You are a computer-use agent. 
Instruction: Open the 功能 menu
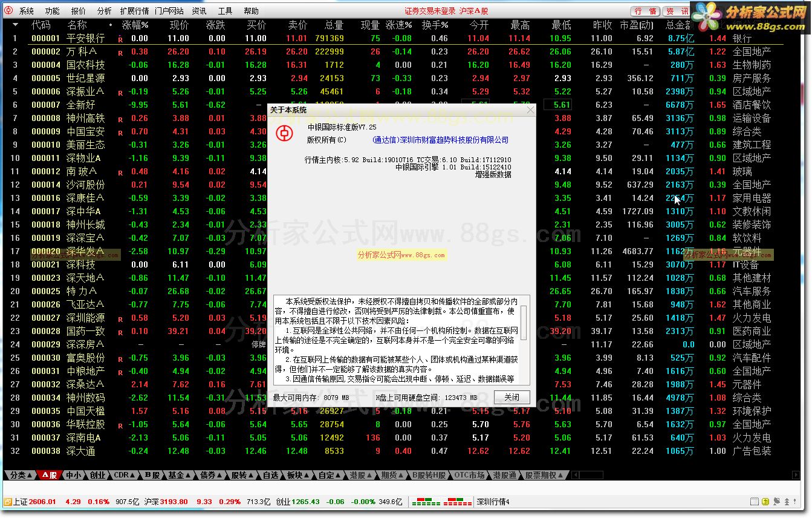coord(52,11)
